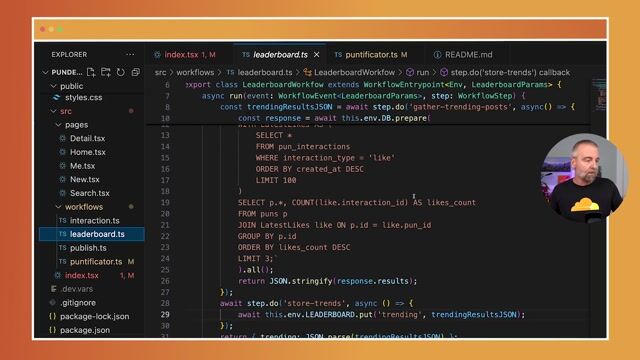Click the leaderboard.ts breadcrumb segment

tap(265, 73)
